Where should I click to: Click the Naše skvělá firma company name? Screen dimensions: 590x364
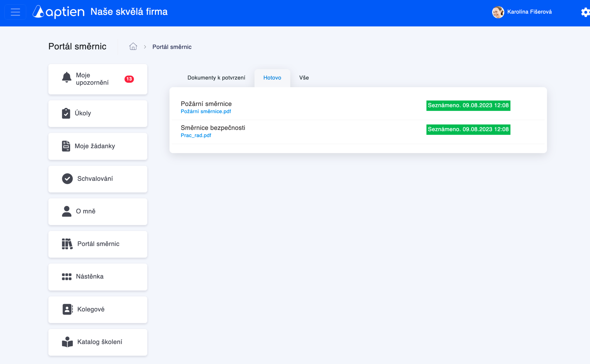click(129, 12)
